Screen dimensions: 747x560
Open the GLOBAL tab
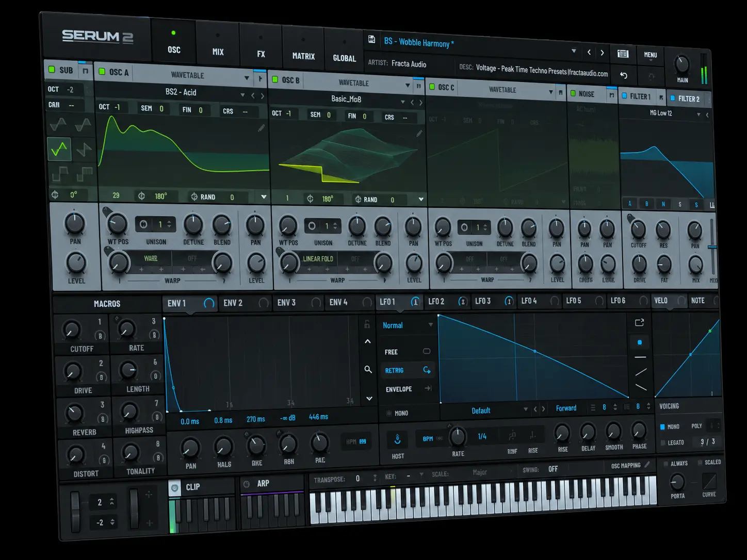coord(345,53)
